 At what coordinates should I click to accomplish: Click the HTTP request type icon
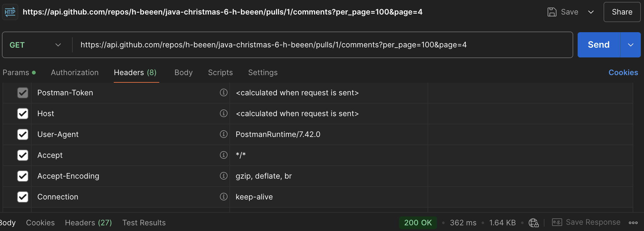pos(10,12)
